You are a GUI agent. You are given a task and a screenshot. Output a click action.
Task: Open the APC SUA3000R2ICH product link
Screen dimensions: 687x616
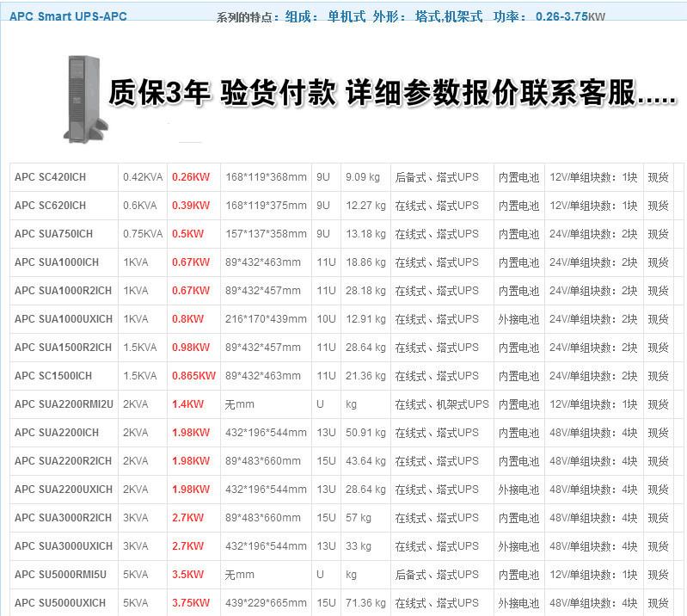63,518
